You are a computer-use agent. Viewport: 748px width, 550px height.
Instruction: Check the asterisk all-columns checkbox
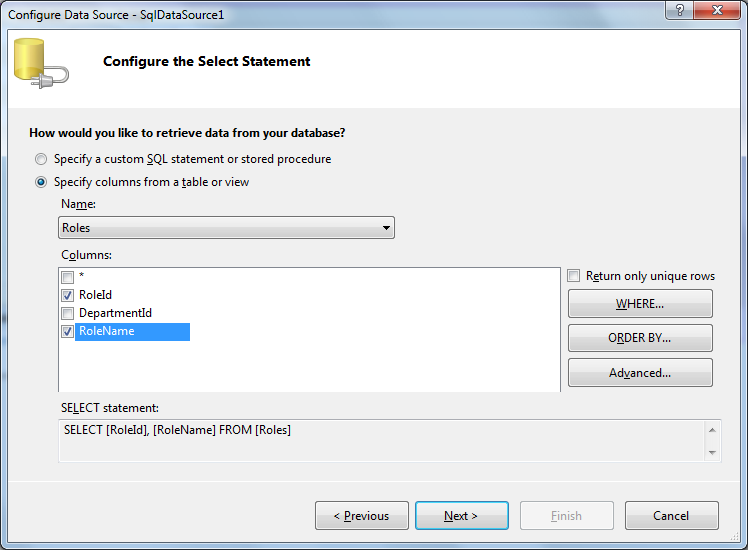pos(68,277)
